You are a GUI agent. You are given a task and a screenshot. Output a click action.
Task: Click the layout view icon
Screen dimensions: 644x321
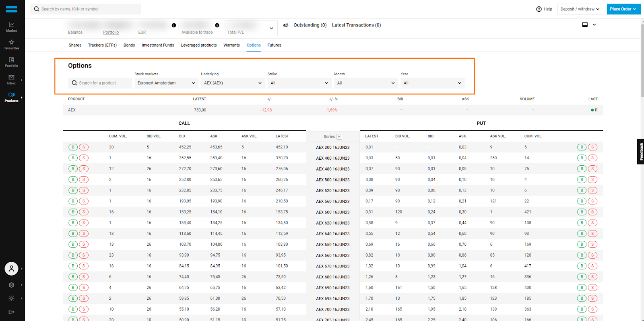585,25
